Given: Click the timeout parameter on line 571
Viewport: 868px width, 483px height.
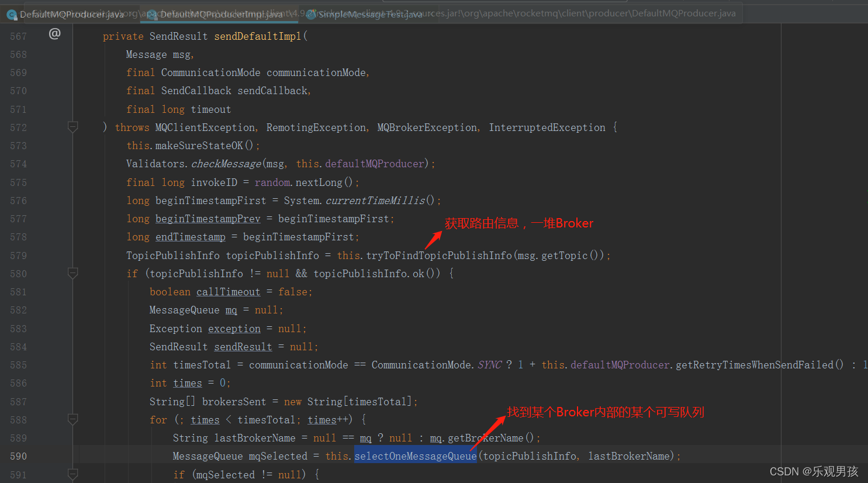Looking at the screenshot, I should coord(211,109).
